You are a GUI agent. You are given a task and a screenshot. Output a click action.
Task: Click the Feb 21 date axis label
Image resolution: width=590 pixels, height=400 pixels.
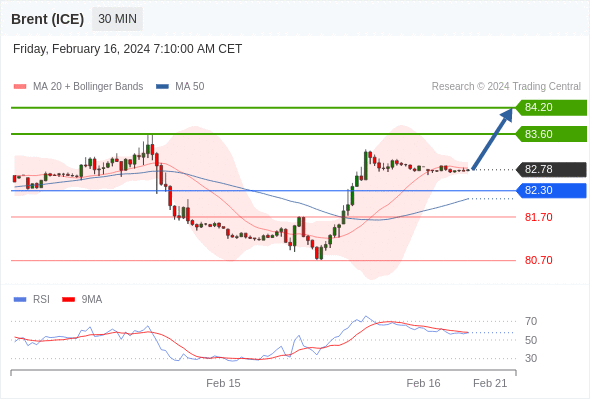tap(490, 383)
